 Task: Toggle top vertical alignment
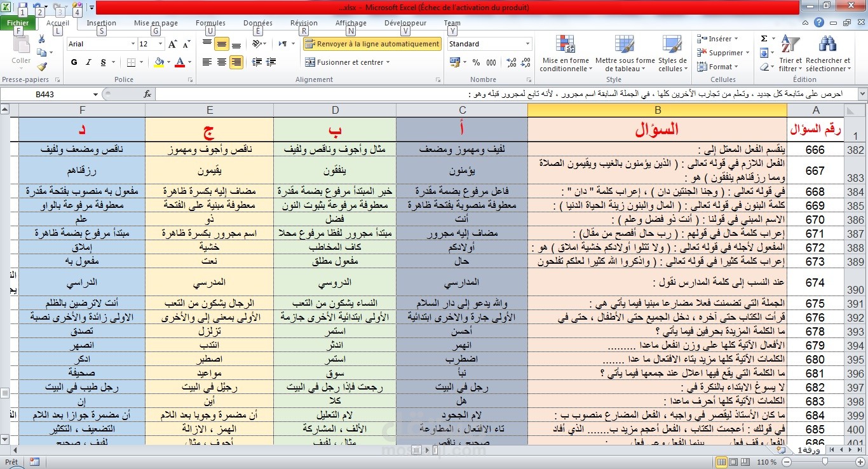(x=207, y=44)
